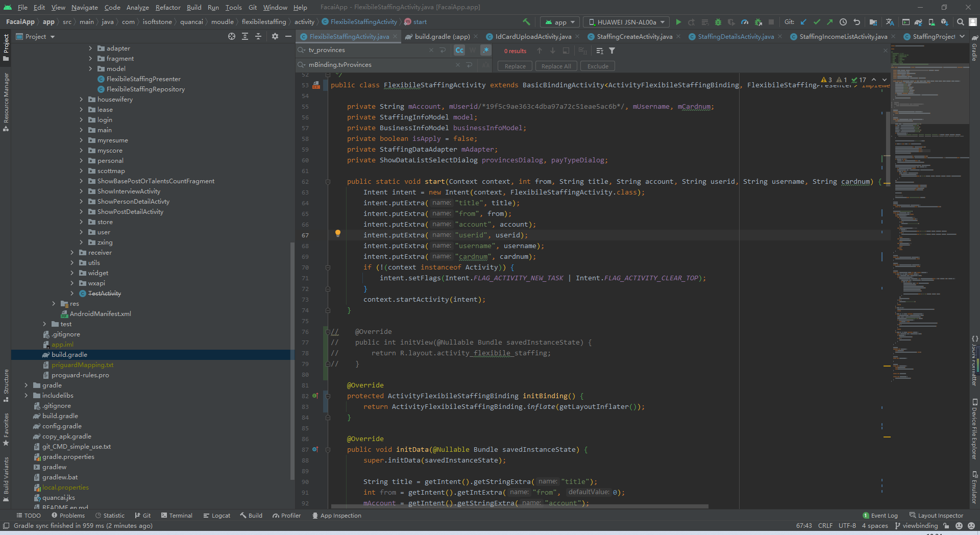Fold the start method at line 62
The width and height of the screenshot is (980, 535).
[328, 182]
